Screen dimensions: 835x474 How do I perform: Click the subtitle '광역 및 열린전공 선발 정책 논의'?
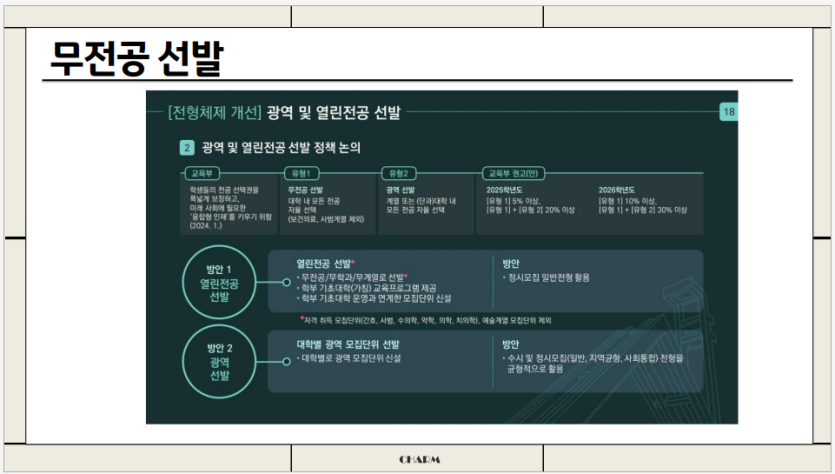281,148
